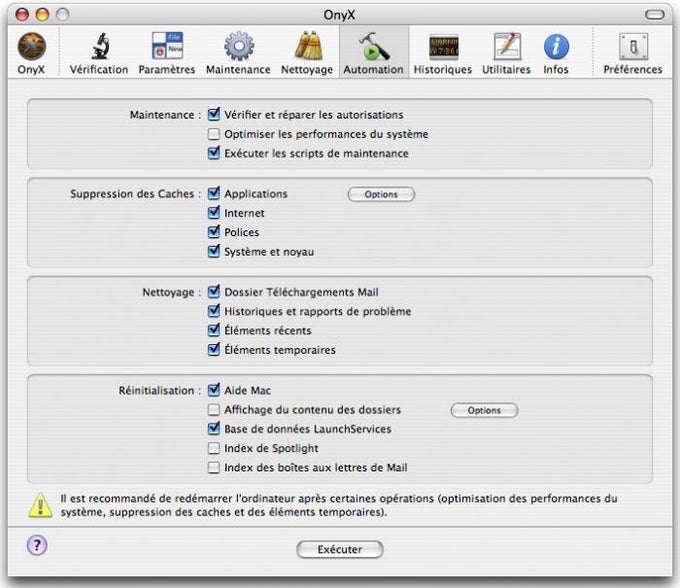This screenshot has width=680, height=588.
Task: Open the Maintenance gear section
Action: click(x=238, y=54)
